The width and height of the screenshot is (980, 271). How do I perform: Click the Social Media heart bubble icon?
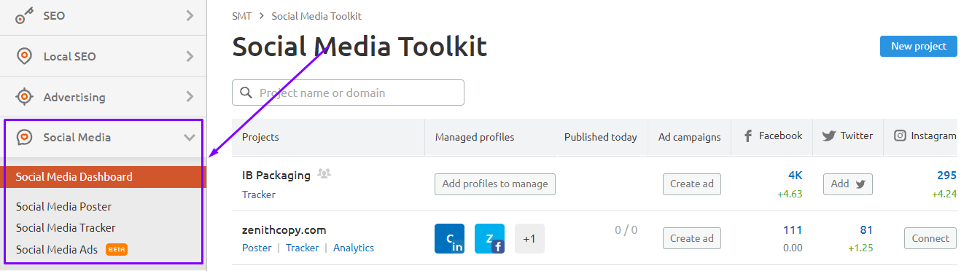pos(25,137)
